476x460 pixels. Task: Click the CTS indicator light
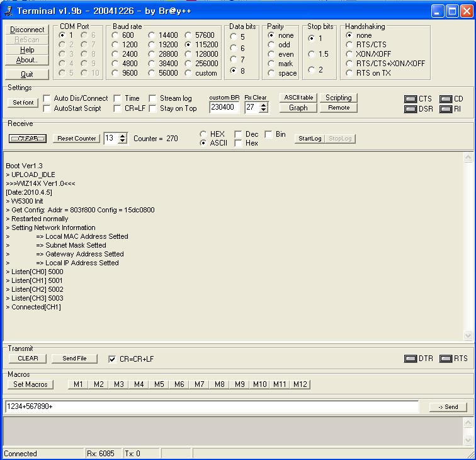[x=411, y=99]
